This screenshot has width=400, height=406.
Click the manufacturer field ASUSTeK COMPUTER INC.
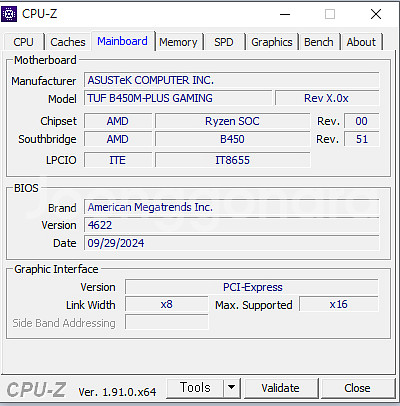pyautogui.click(x=231, y=80)
